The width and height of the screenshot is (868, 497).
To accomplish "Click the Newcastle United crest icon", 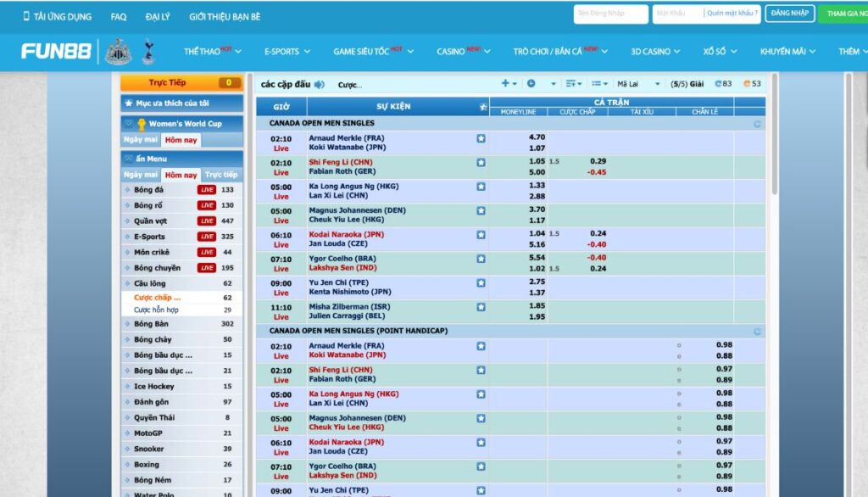I will click(x=118, y=52).
